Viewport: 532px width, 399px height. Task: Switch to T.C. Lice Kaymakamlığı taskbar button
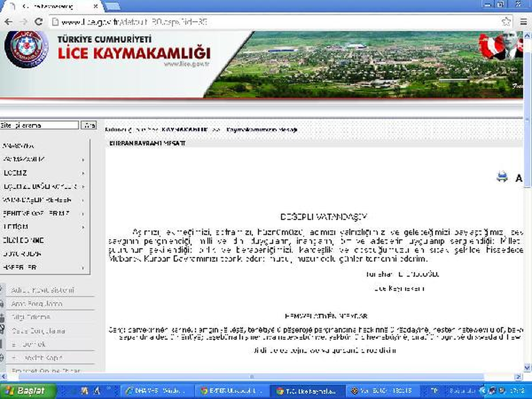305,391
